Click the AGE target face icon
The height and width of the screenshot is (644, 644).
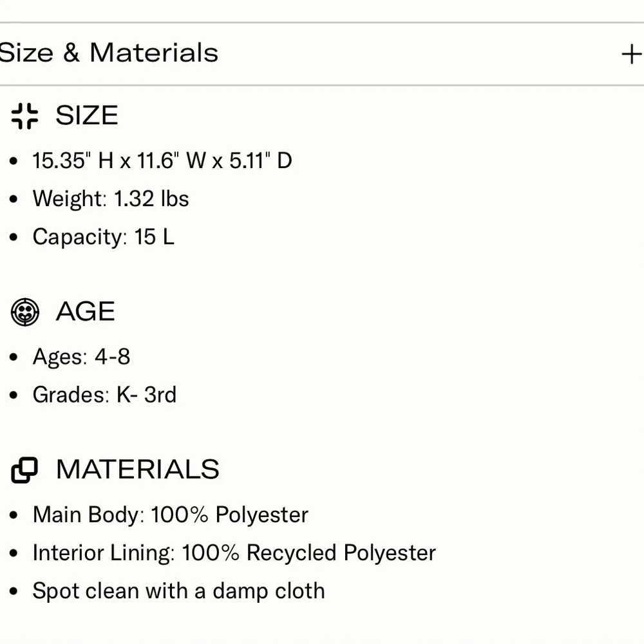[x=25, y=312]
